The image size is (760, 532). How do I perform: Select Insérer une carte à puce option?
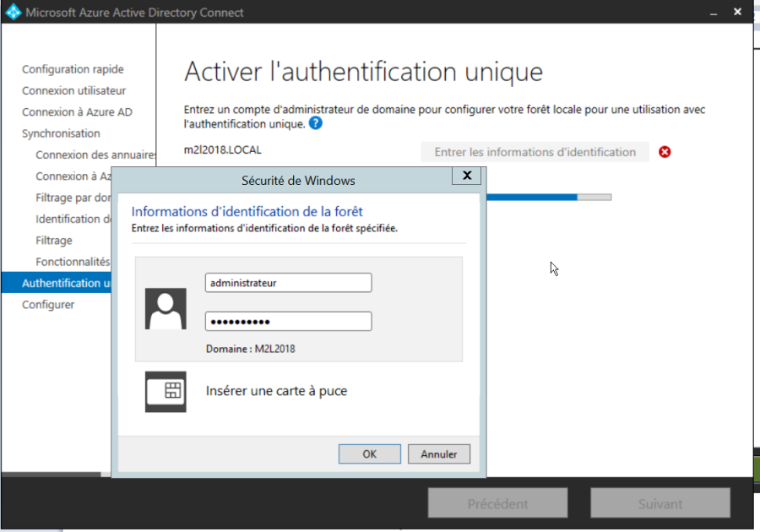click(x=276, y=391)
